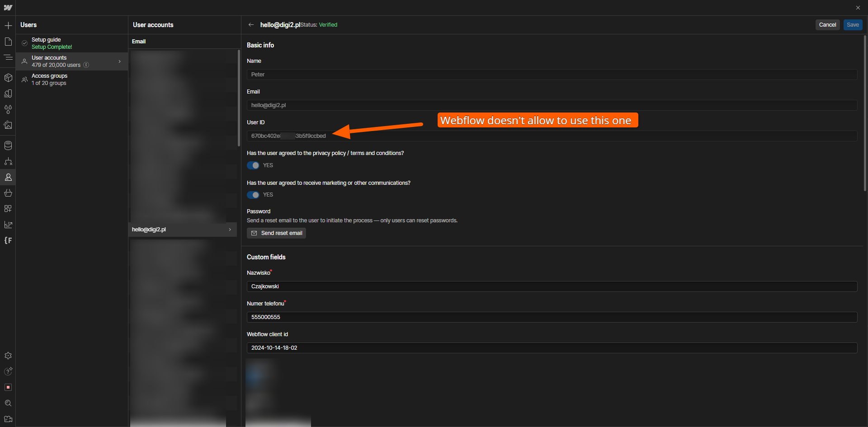Click the User accounts list scrollbar
This screenshot has height=427, width=868.
[x=239, y=98]
